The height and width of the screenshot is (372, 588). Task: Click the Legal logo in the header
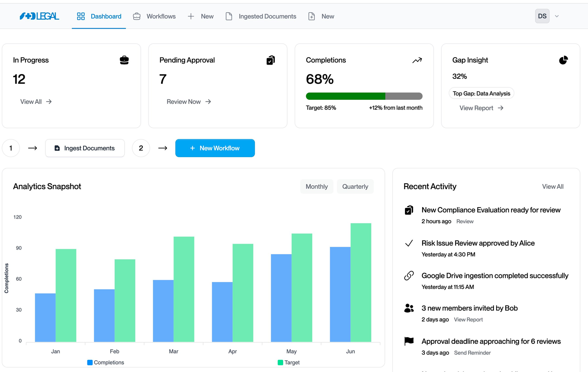click(x=39, y=16)
